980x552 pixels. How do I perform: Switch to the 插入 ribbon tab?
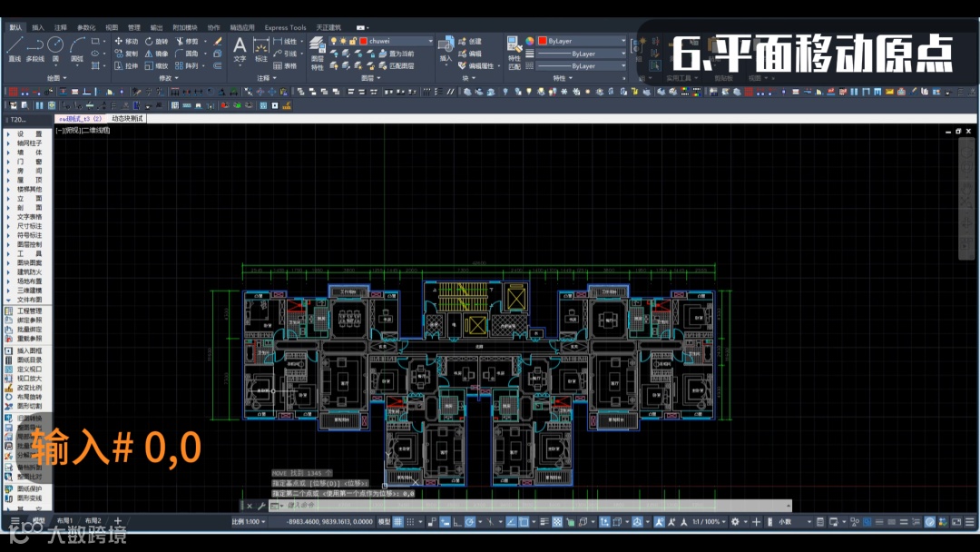[x=38, y=27]
